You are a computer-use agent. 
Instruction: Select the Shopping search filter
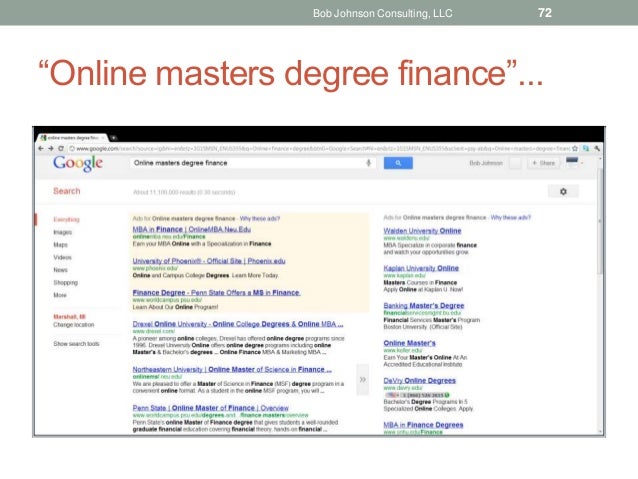[65, 282]
